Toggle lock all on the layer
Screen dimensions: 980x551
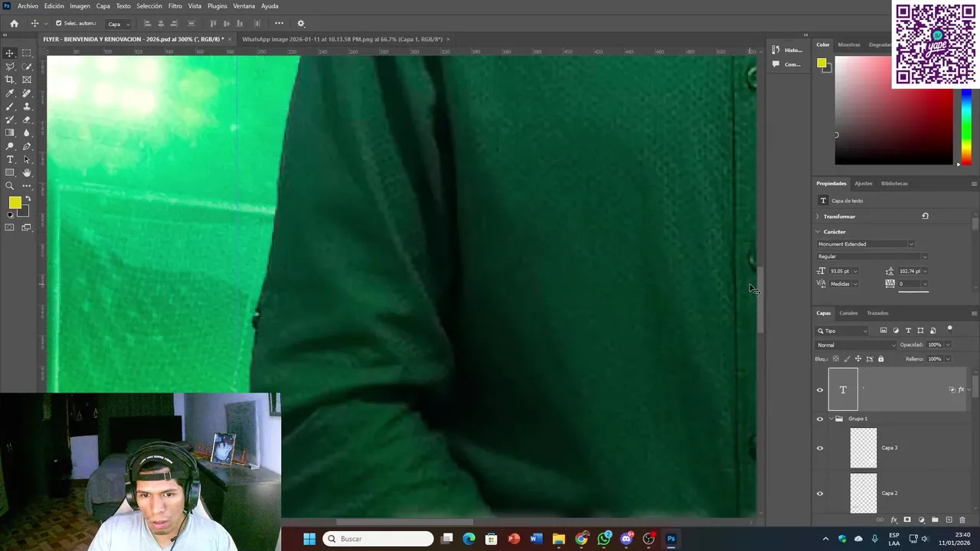(x=880, y=359)
